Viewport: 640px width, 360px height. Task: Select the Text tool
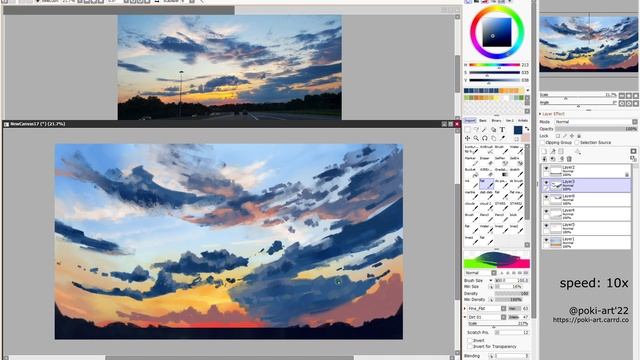tap(502, 129)
